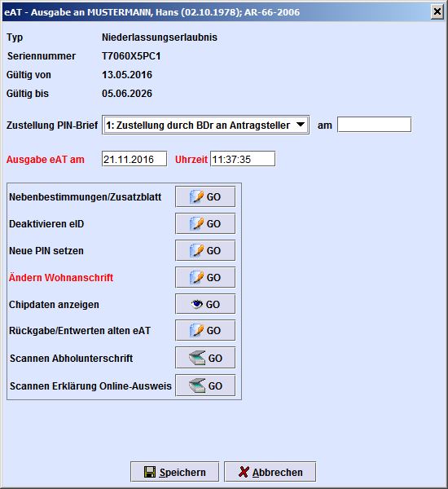
Task: Click scanner icon for Scannen Abholunterschrift
Action: (197, 358)
